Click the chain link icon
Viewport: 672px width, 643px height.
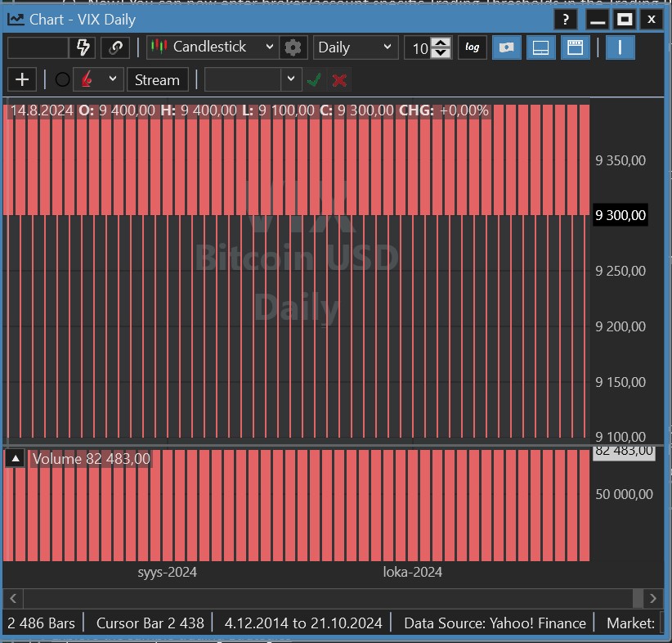coord(115,47)
